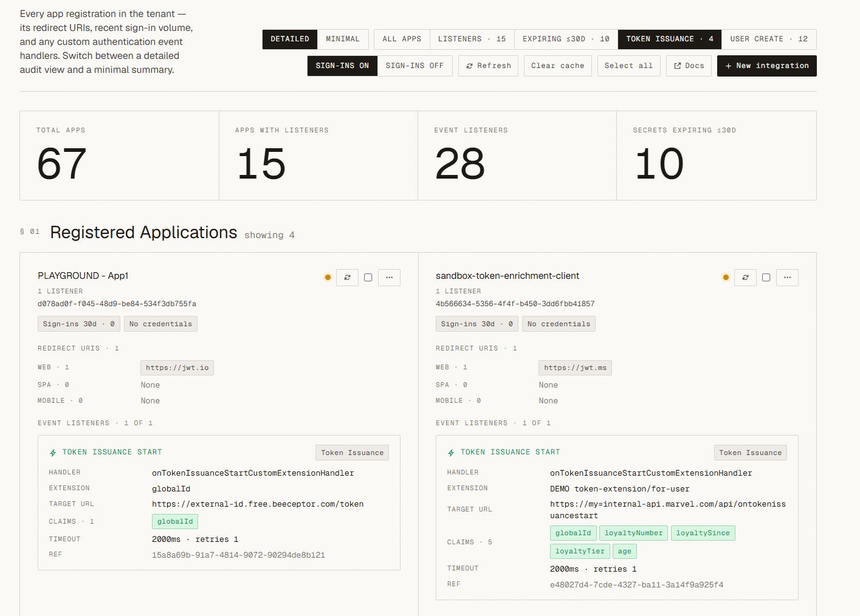
Task: Show All Apps filter
Action: pyautogui.click(x=402, y=39)
